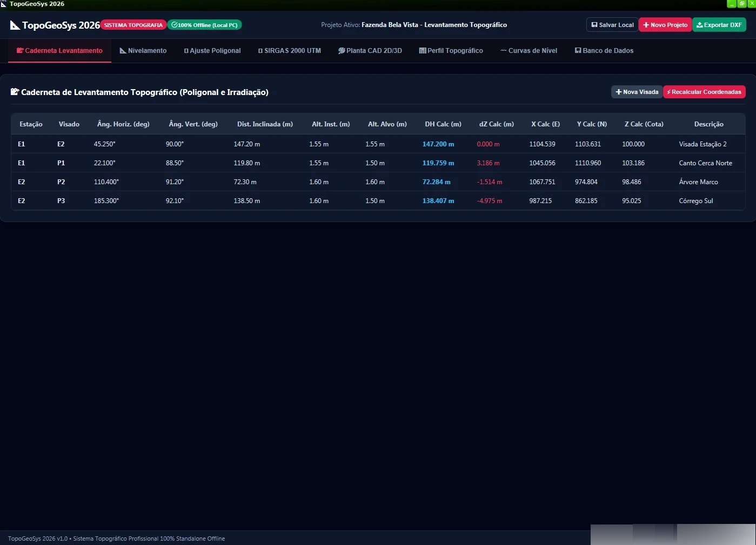Open the Caderneta Levantamento tab
The height and width of the screenshot is (545, 756).
pos(59,51)
